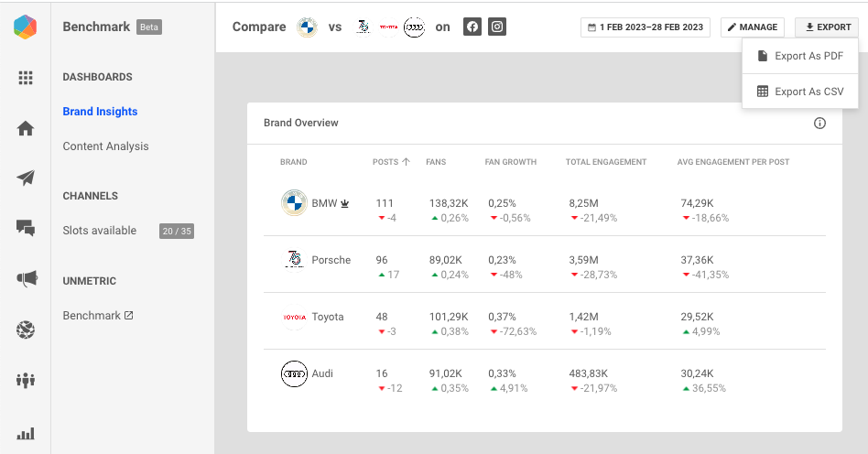Screen dimensions: 868x454
Task: Sort by Posts column arrow
Action: tap(406, 162)
